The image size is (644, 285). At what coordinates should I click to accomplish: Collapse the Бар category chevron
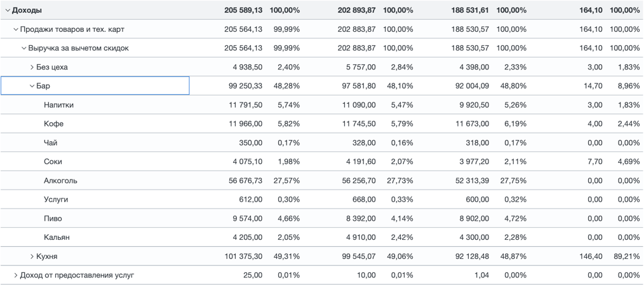[x=32, y=86]
